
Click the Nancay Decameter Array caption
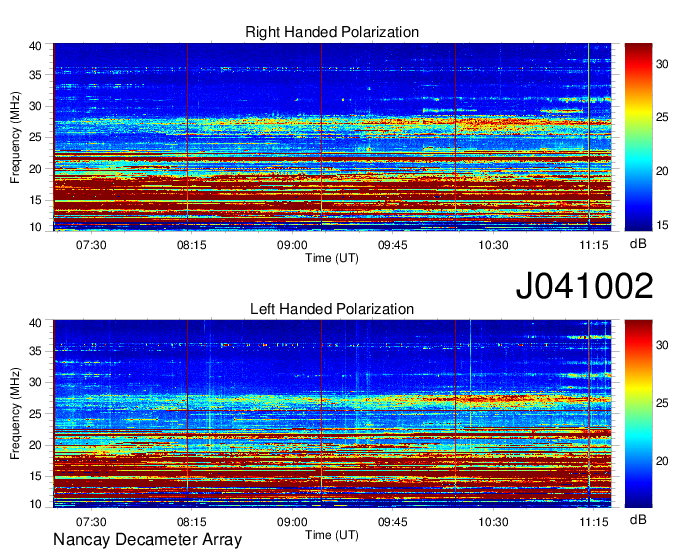coord(147,539)
